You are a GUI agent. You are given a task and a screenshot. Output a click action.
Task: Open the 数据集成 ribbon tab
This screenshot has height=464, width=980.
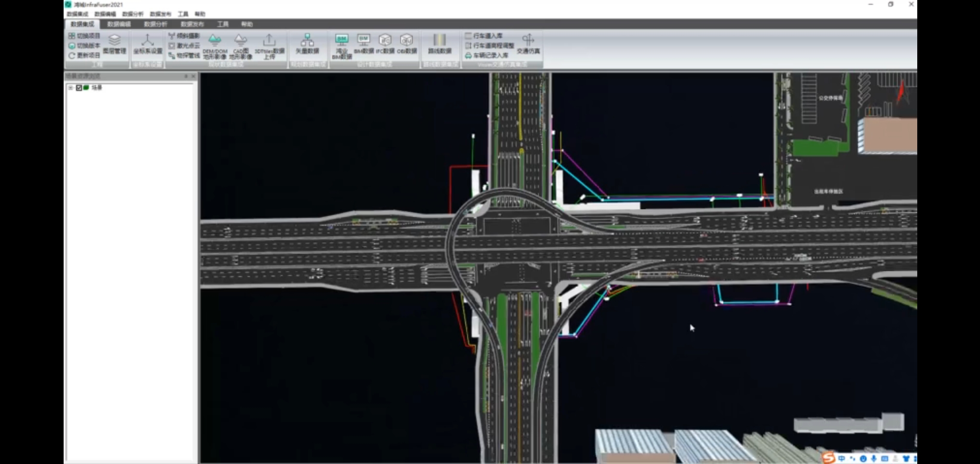tap(82, 24)
